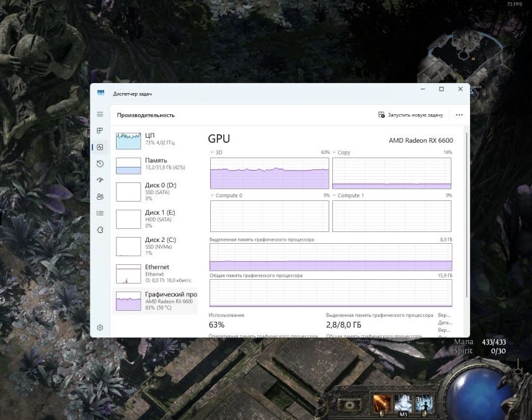Click the 'Производительность' page heading
Image resolution: width=532 pixels, height=420 pixels.
coord(146,115)
